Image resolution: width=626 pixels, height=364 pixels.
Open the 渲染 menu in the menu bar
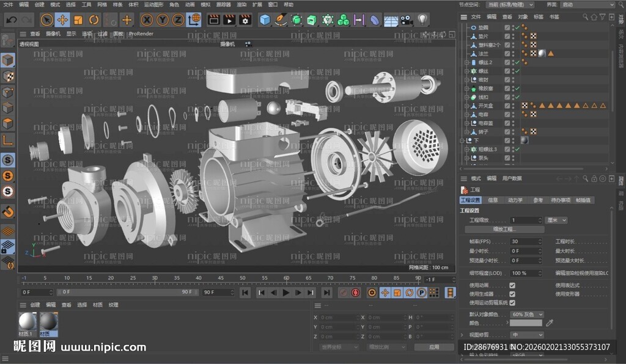(x=241, y=5)
